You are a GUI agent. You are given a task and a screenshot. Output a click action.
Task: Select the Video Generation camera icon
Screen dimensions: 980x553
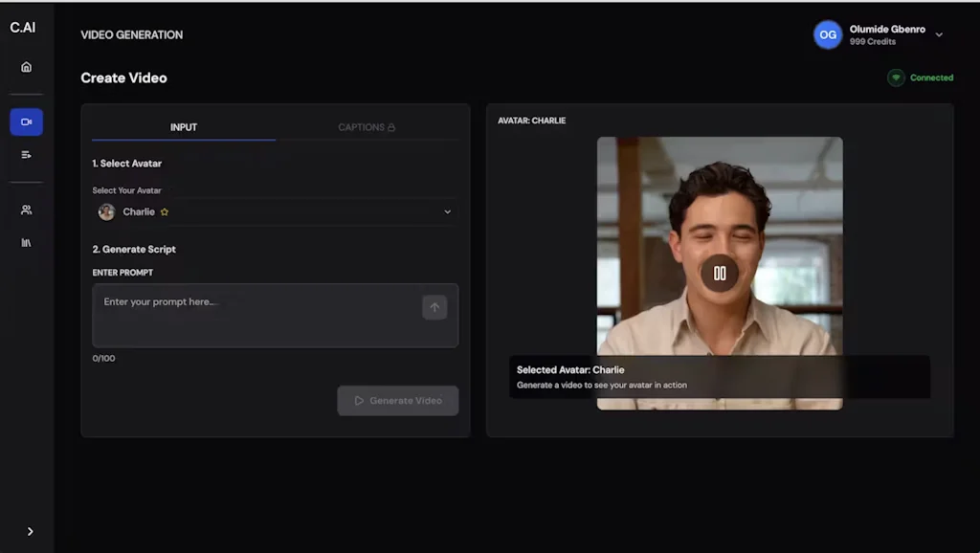pos(26,122)
